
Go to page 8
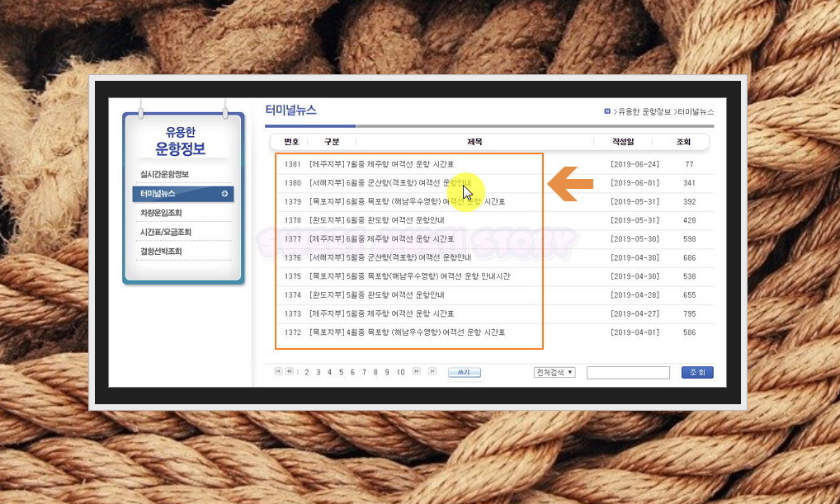375,372
